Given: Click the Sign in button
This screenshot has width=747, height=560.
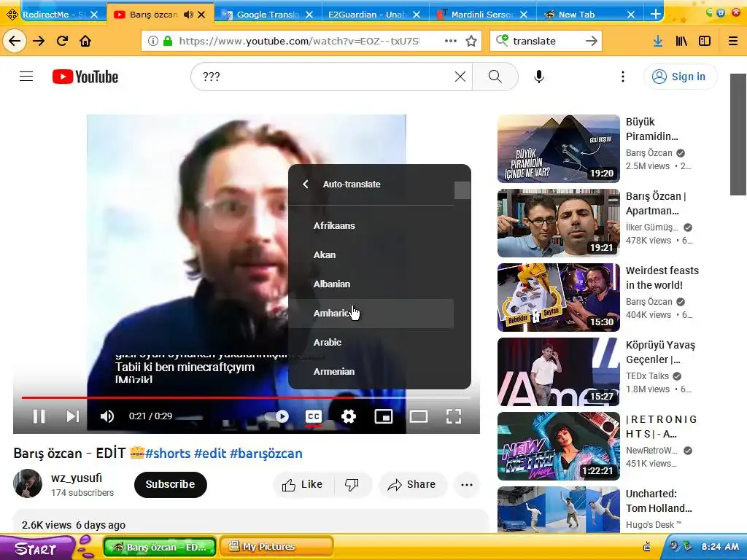Looking at the screenshot, I should point(680,77).
